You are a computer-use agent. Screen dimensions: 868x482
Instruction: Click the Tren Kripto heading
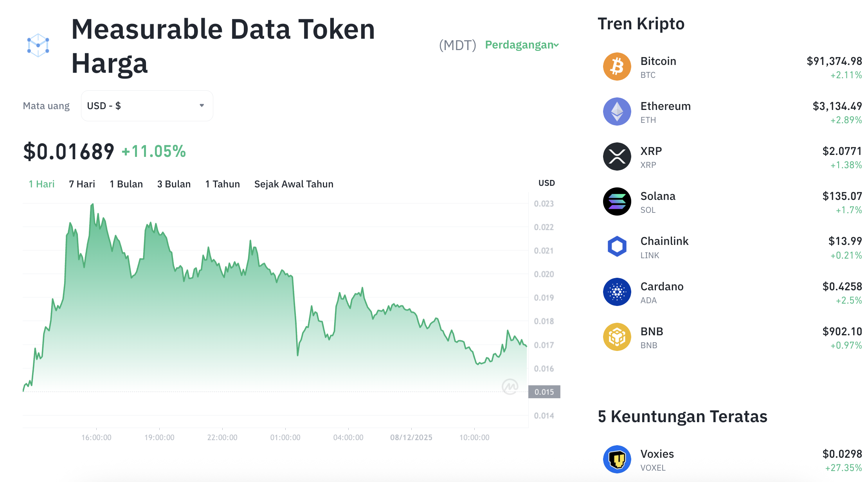pos(641,23)
